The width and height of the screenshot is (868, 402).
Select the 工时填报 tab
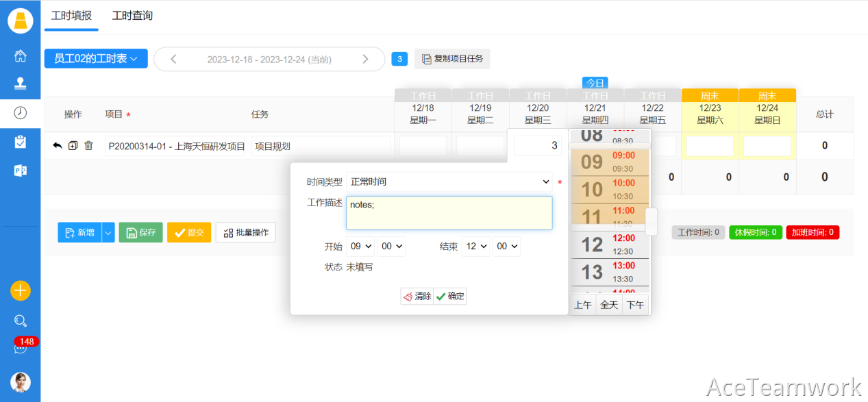[x=71, y=16]
